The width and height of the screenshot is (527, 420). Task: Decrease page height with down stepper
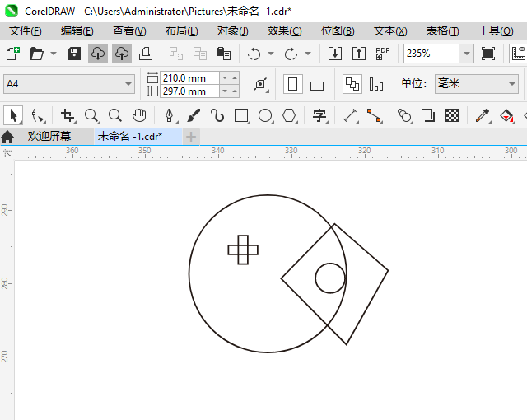225,91
